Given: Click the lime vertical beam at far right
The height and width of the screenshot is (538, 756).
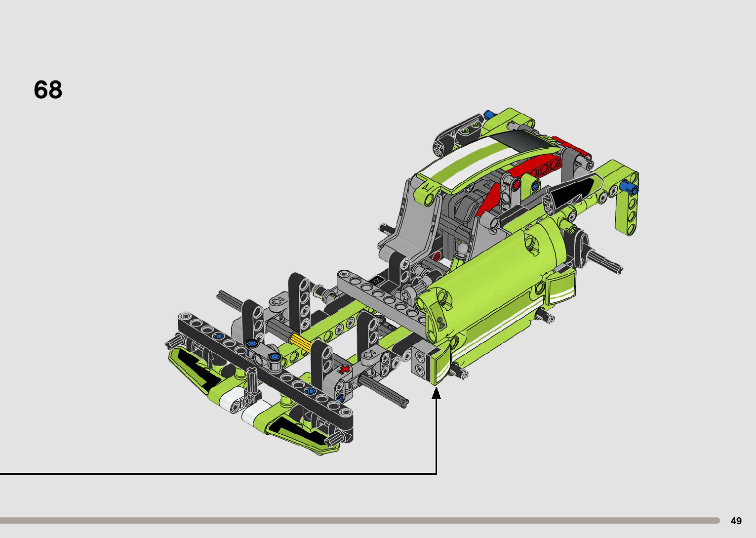Looking at the screenshot, I should pos(627,207).
